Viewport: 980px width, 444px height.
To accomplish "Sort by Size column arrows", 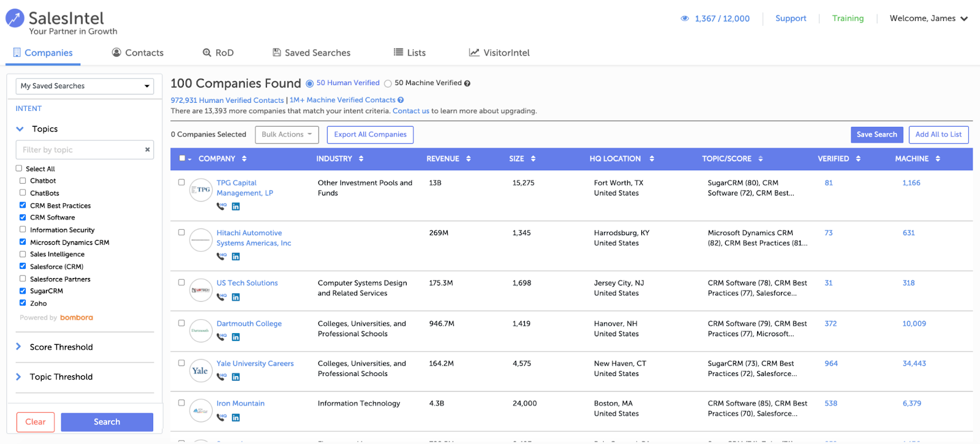I will pos(533,159).
